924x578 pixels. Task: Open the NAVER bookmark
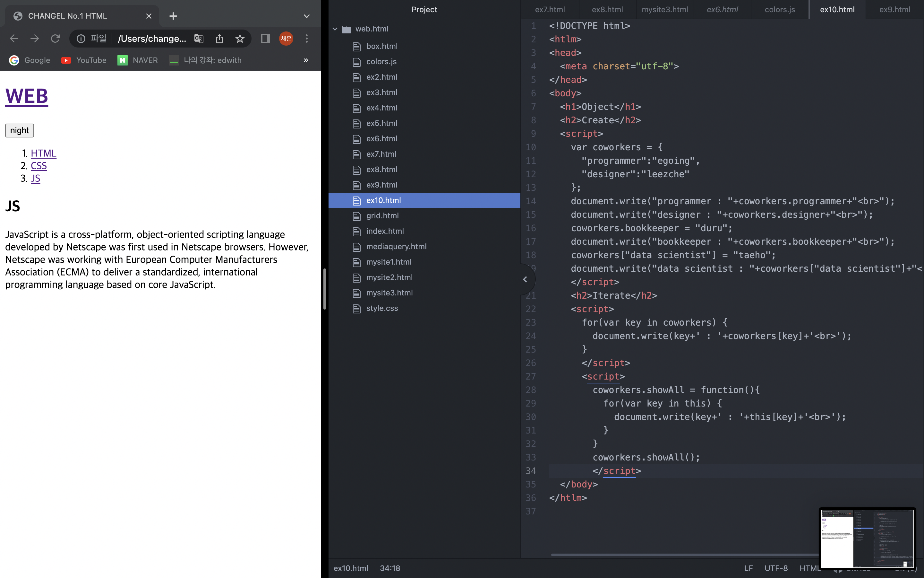tap(137, 60)
